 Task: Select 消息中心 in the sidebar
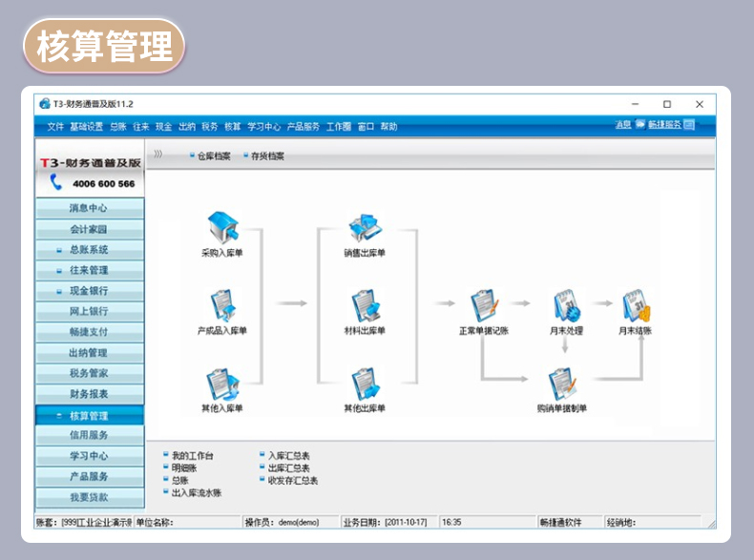(90, 208)
